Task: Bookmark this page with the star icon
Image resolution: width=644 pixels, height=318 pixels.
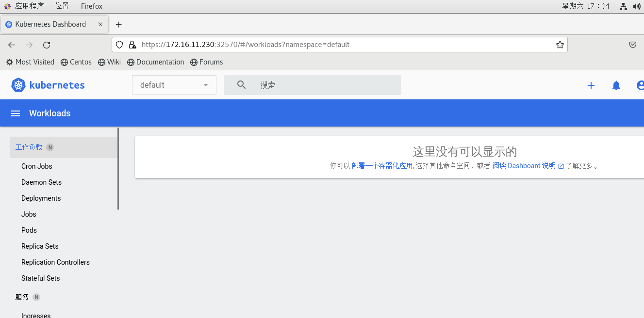Action: [560, 45]
